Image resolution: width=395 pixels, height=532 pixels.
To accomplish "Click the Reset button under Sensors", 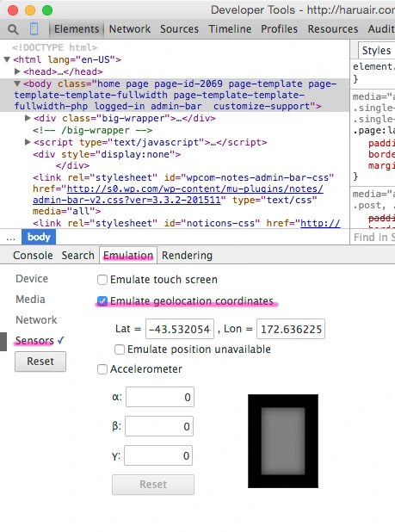I will pyautogui.click(x=40, y=362).
